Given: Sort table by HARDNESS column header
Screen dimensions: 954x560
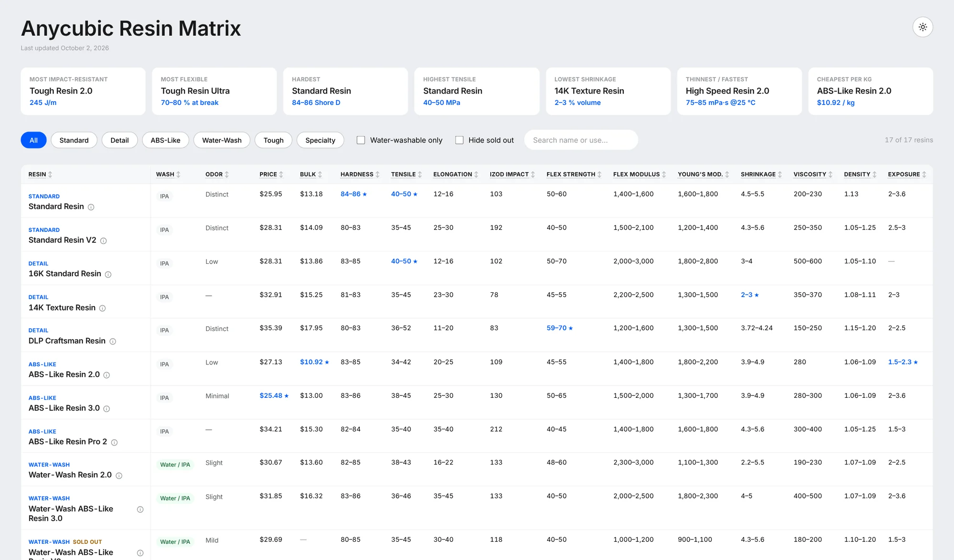Looking at the screenshot, I should pyautogui.click(x=360, y=175).
